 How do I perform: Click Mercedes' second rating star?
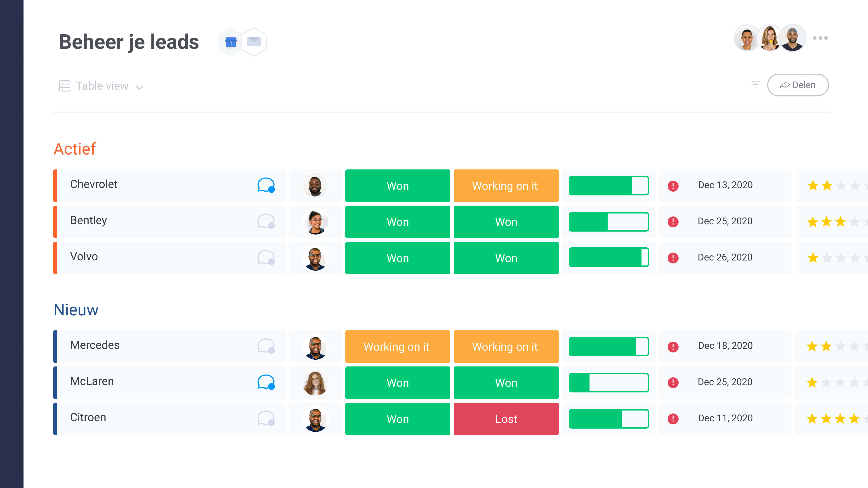826,346
